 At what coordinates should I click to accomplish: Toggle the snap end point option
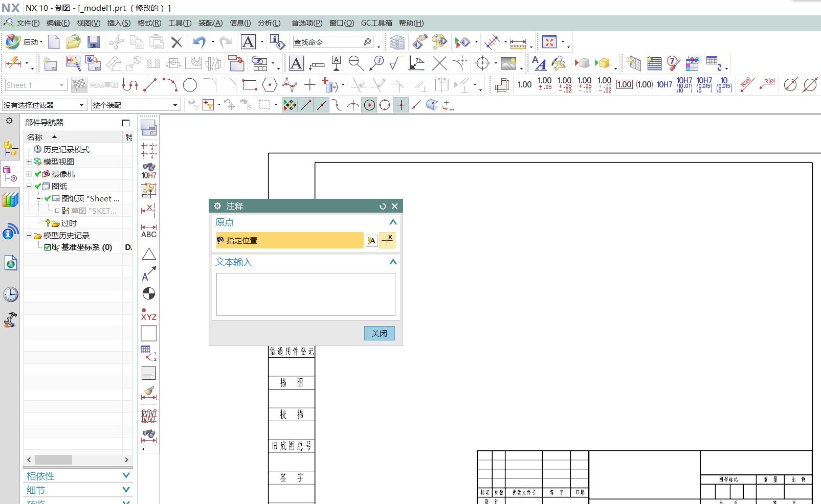pos(306,105)
